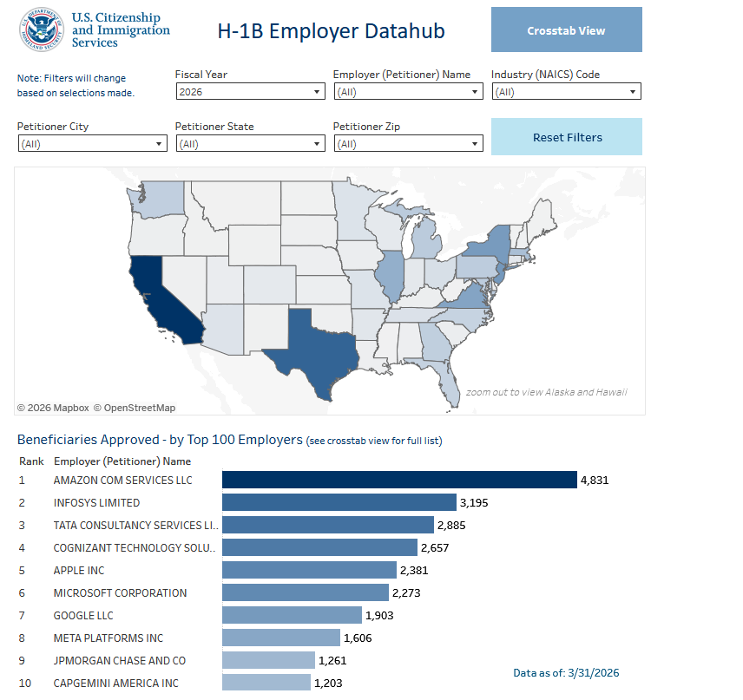Click the value label '2,885'
This screenshot has width=743, height=700.
tap(451, 526)
